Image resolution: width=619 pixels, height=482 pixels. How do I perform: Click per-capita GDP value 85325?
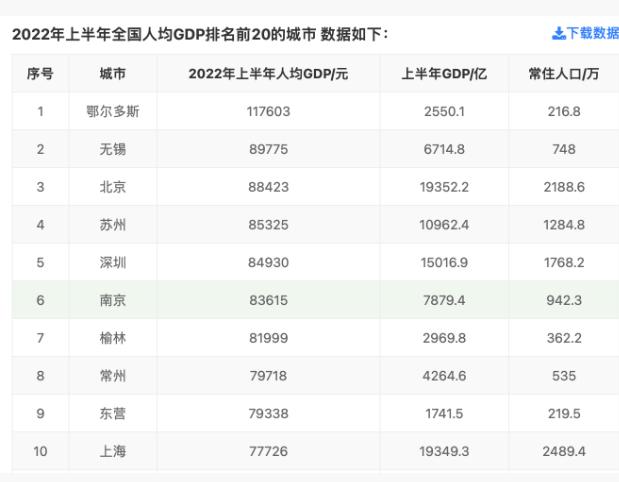268,225
